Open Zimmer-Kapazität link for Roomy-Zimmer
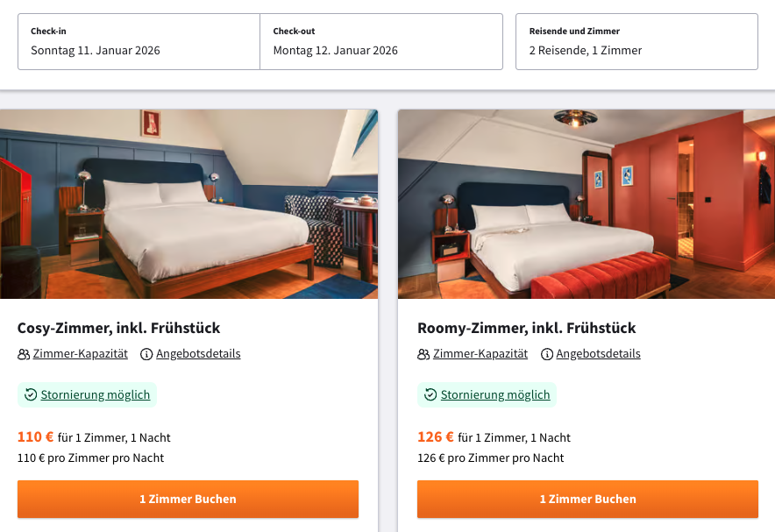 pos(480,354)
